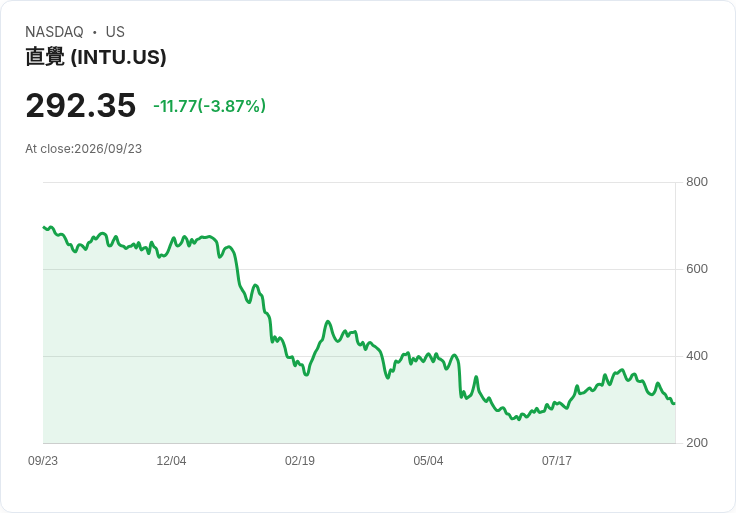
Task: Select the 05/04 date on the x-axis
Action: (428, 460)
